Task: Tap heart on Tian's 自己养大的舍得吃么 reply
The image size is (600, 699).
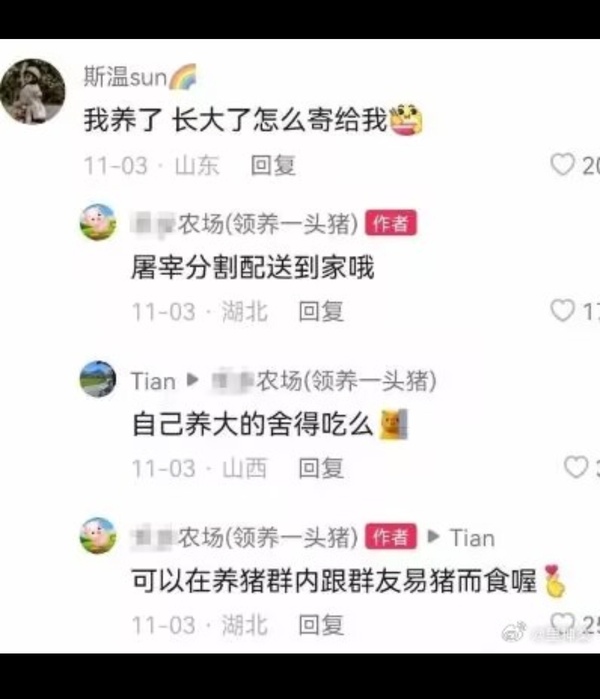Action: click(x=575, y=467)
